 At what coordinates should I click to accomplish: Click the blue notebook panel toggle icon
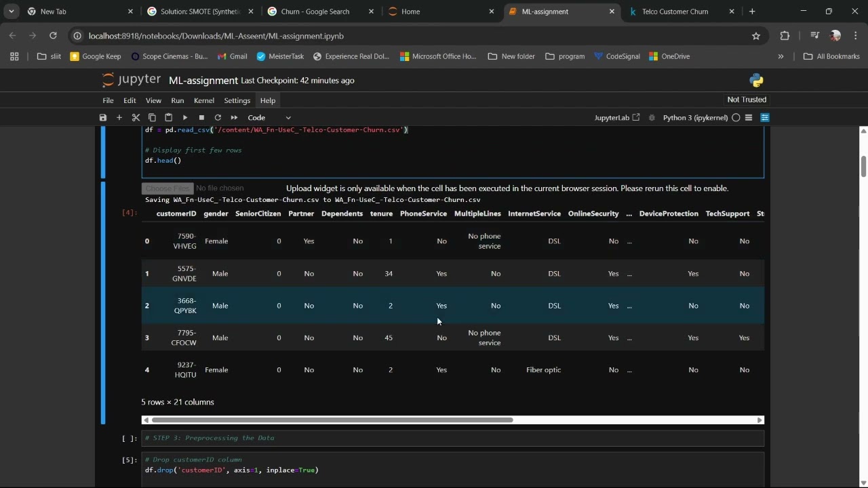click(x=765, y=118)
